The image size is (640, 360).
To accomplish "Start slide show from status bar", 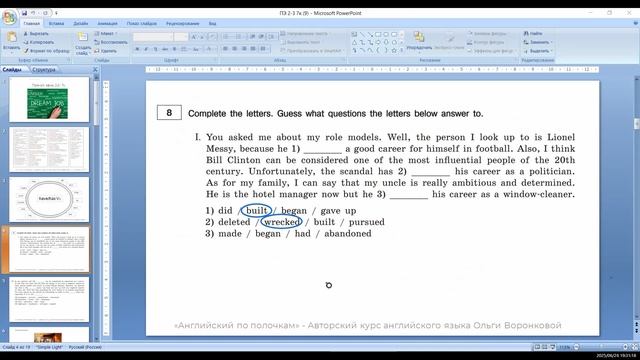I will [x=552, y=347].
